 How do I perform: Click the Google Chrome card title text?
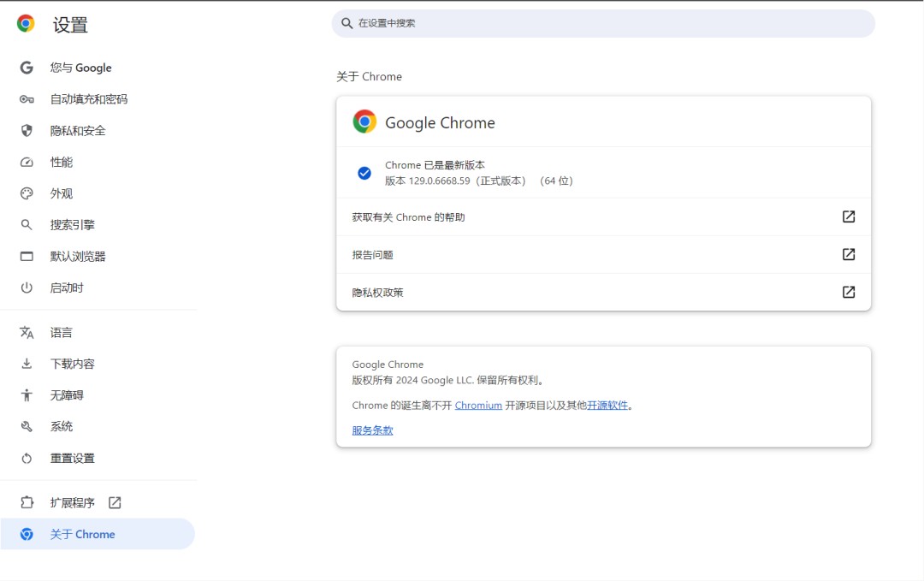tap(441, 122)
